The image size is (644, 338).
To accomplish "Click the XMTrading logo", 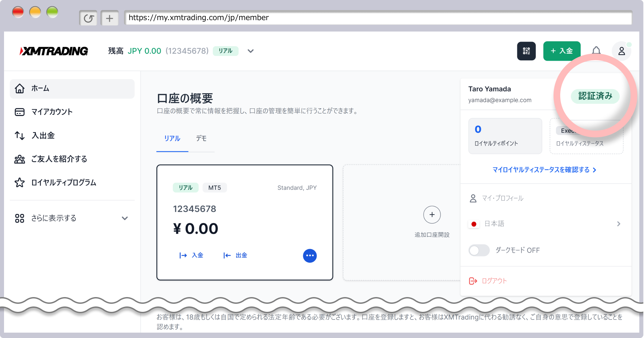I will pos(54,51).
